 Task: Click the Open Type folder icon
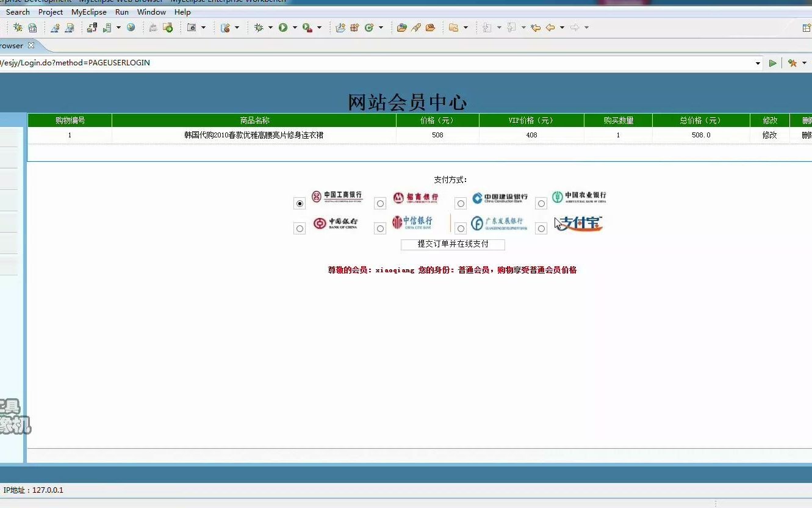[401, 27]
